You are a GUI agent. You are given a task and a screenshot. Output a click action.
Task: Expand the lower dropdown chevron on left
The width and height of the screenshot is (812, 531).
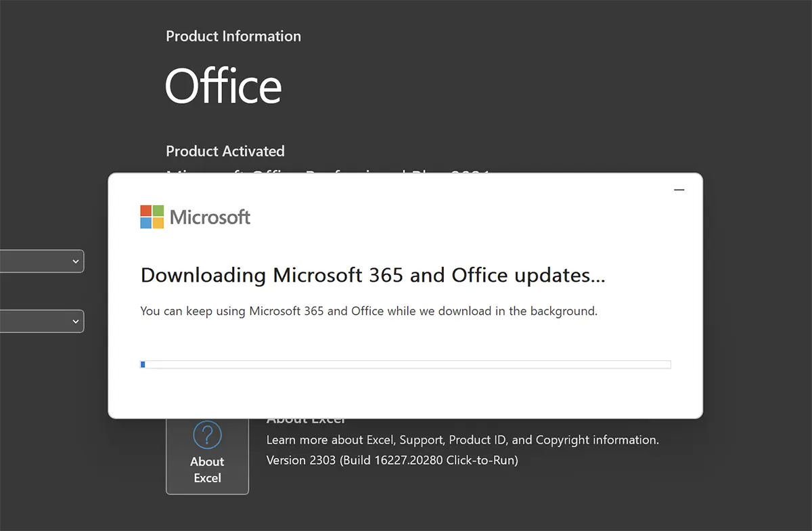tap(76, 321)
